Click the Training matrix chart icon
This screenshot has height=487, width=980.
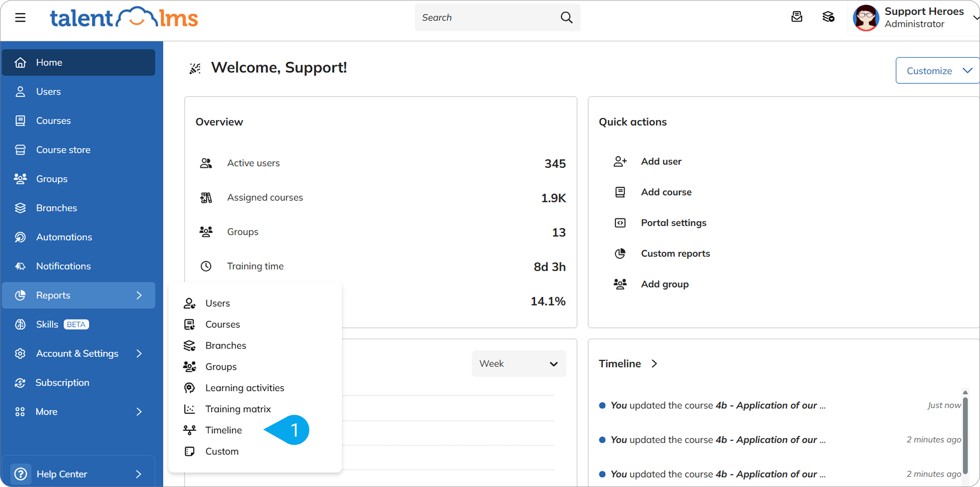coord(189,409)
